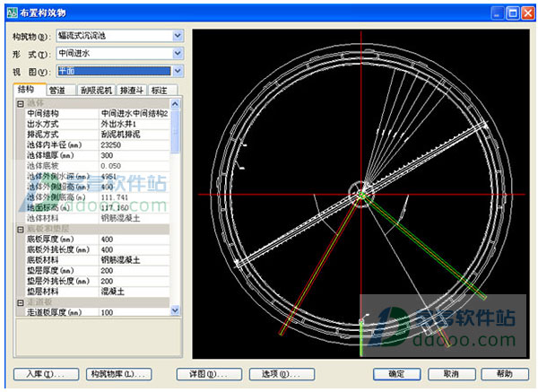
Task: Click the property list scroll down arrow
Action: [175, 310]
